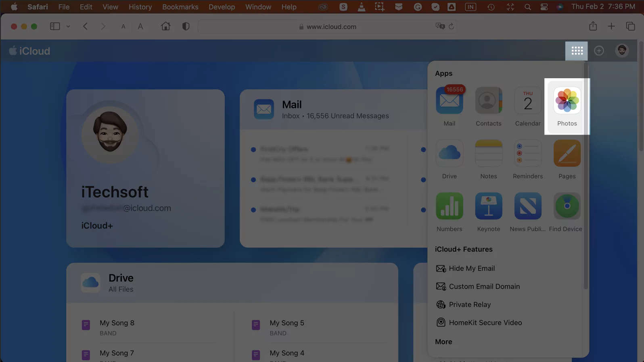This screenshot has width=644, height=362.
Task: Click the iCloud logo in header
Action: pyautogui.click(x=29, y=51)
